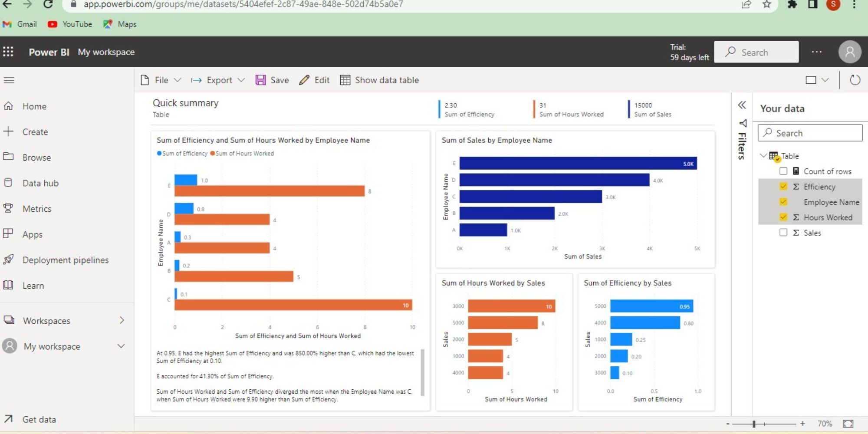Viewport: 868px width, 434px height.
Task: Open the File dropdown menu
Action: coord(161,80)
